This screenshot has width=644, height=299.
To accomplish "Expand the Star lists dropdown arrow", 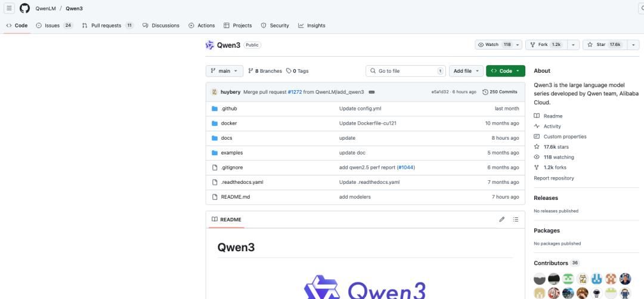I will (633, 45).
